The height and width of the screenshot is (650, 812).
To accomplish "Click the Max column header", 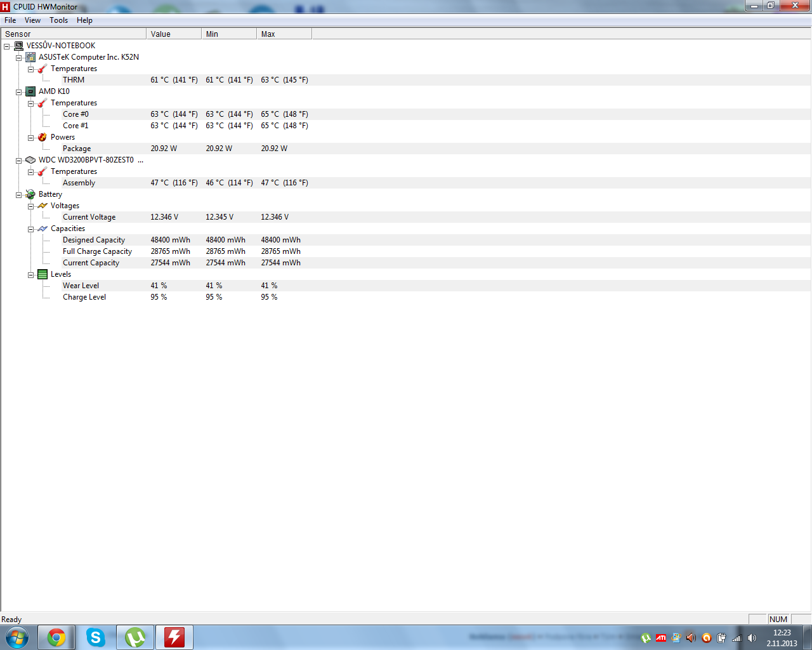I will (x=284, y=34).
